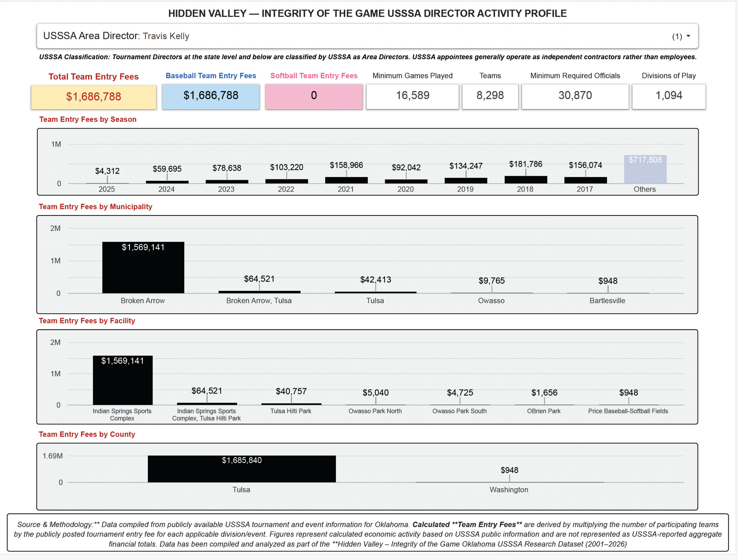This screenshot has height=560, width=738.
Task: Select the 2017 bar in the Season chart
Action: point(585,180)
